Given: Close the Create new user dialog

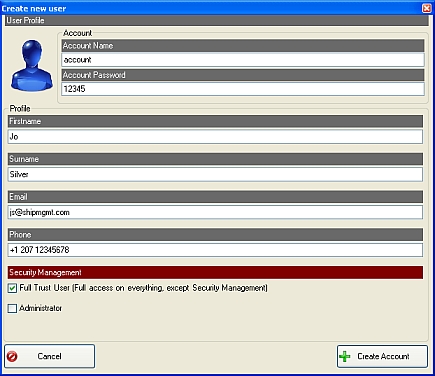Looking at the screenshot, I should pyautogui.click(x=427, y=8).
